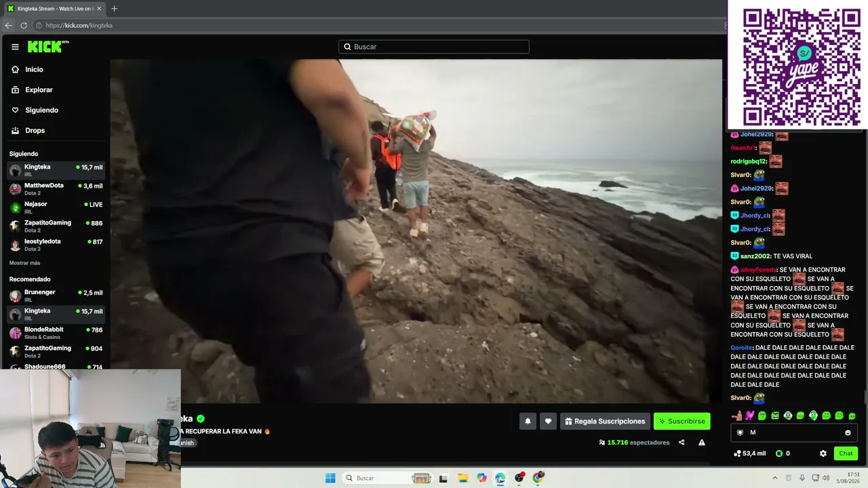This screenshot has width=868, height=488.
Task: Click the 15.716 espectadores viewer count
Action: (x=634, y=443)
